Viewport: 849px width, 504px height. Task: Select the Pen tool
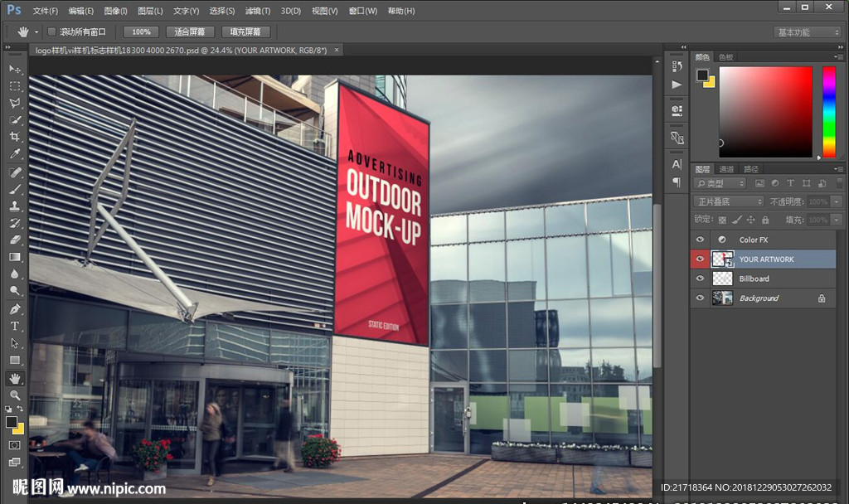click(x=15, y=308)
